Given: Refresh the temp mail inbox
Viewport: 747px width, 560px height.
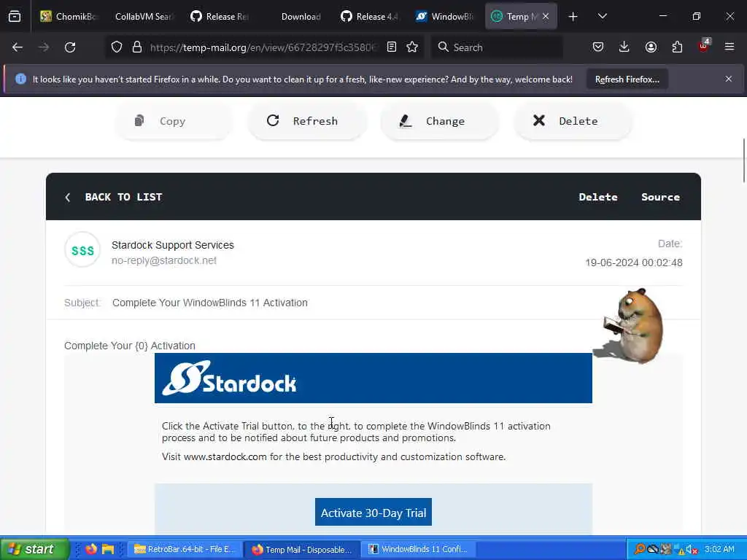Looking at the screenshot, I should coord(307,122).
